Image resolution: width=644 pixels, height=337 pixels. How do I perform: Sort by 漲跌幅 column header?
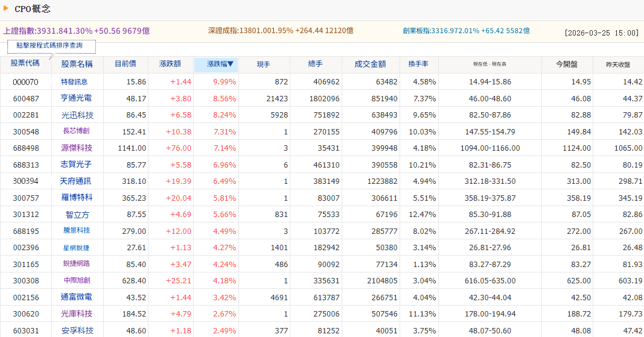tap(220, 64)
